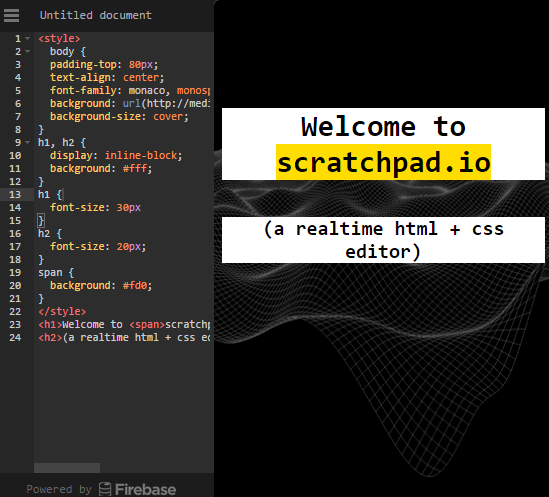This screenshot has width=549, height=497.
Task: Click the h1 { selector on line 13
Action: coord(50,194)
